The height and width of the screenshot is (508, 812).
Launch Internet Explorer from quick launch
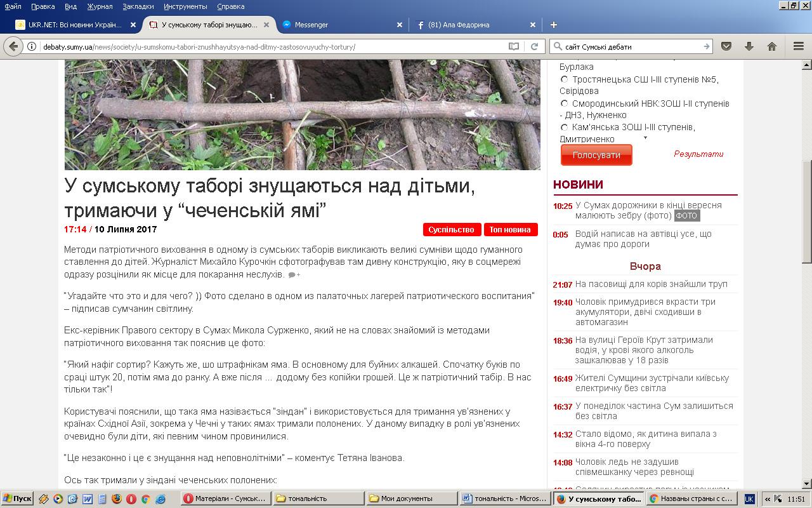coord(160,498)
